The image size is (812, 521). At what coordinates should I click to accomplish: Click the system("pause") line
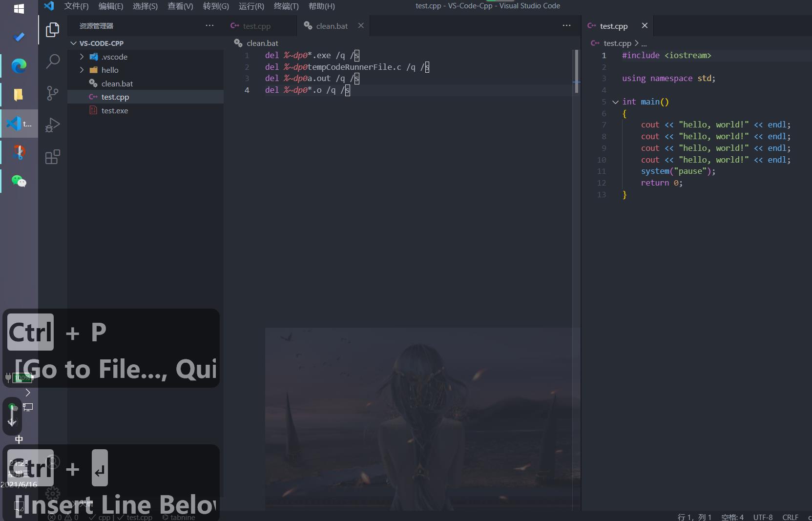coord(678,171)
